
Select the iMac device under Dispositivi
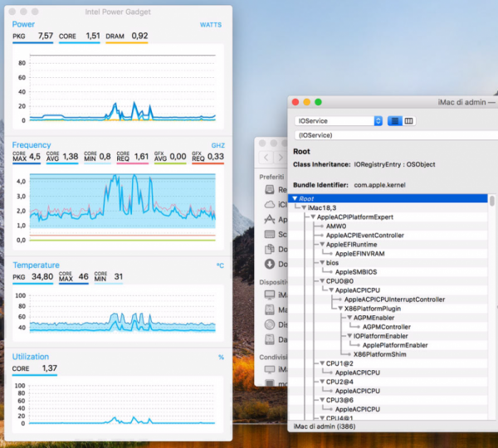(x=276, y=295)
